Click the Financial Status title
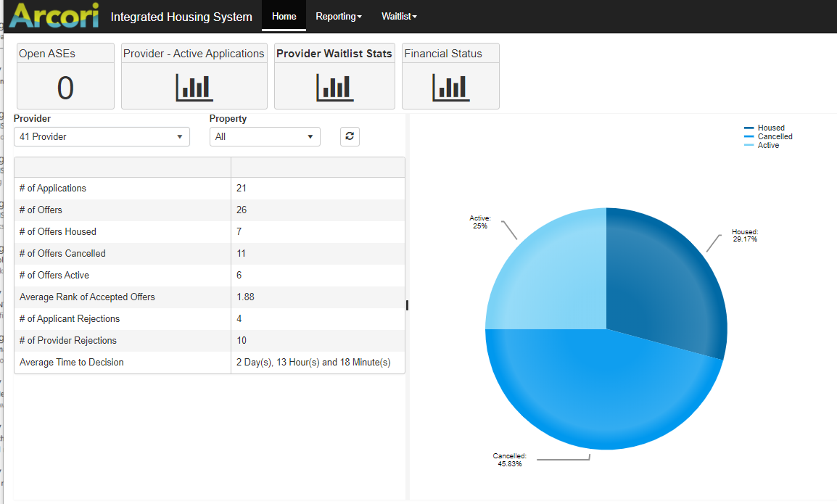This screenshot has width=837, height=504. [x=443, y=54]
